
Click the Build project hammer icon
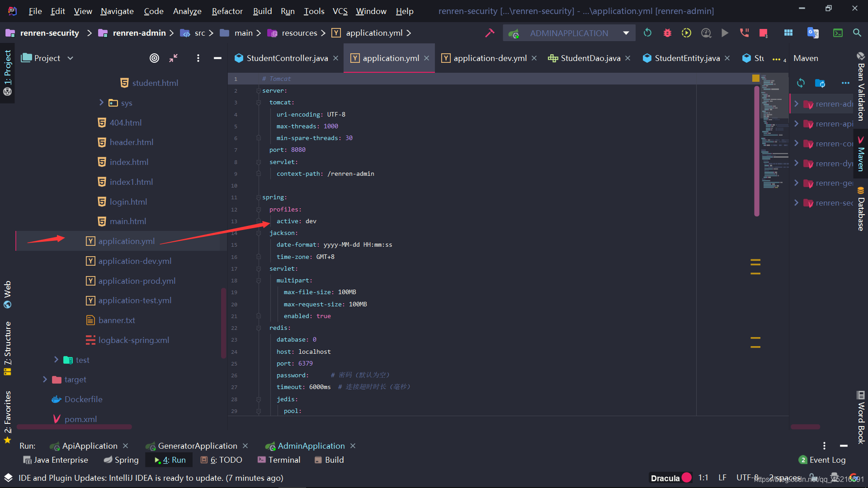click(x=490, y=33)
